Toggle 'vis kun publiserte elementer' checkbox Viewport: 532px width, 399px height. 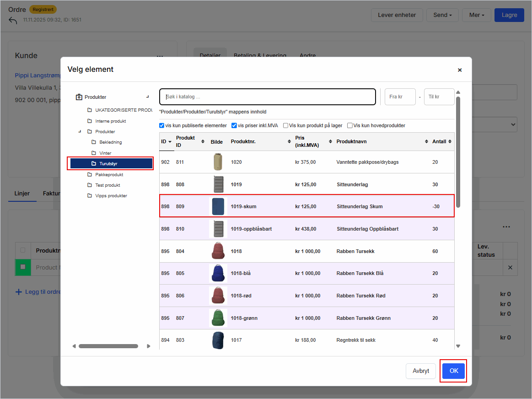[x=162, y=125]
